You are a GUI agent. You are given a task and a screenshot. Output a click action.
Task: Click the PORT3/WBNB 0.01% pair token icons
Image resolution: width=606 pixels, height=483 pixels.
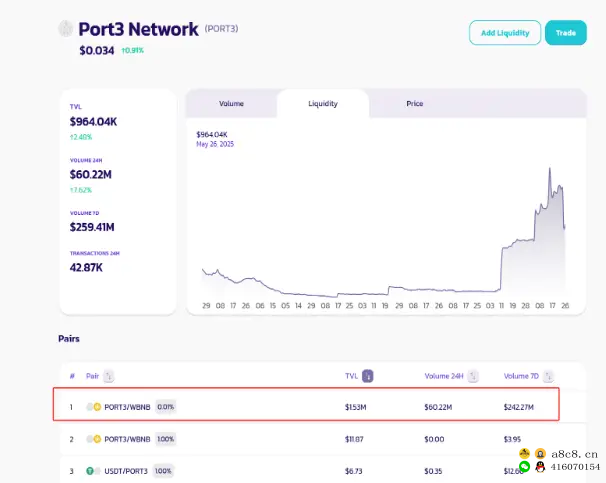[x=94, y=407]
